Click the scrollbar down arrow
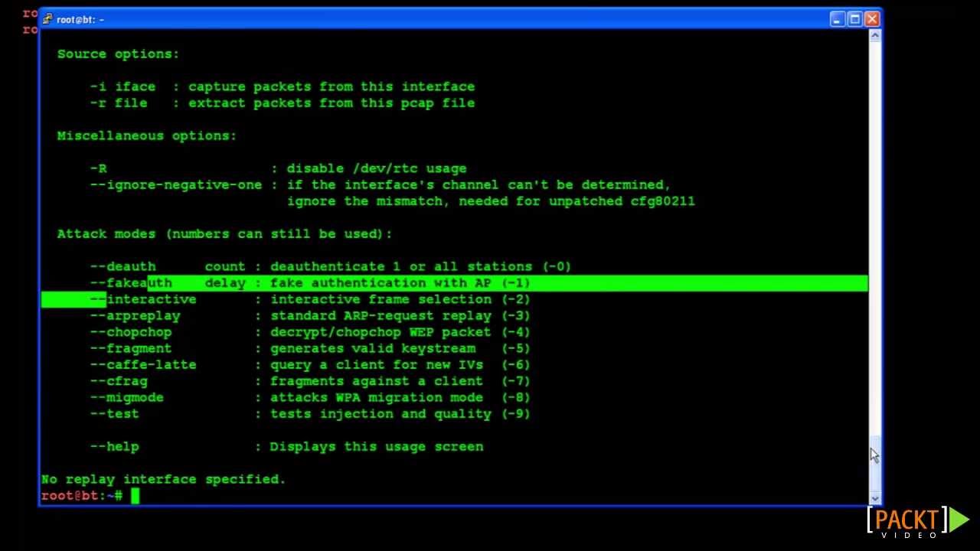The height and width of the screenshot is (551, 980). pyautogui.click(x=875, y=499)
